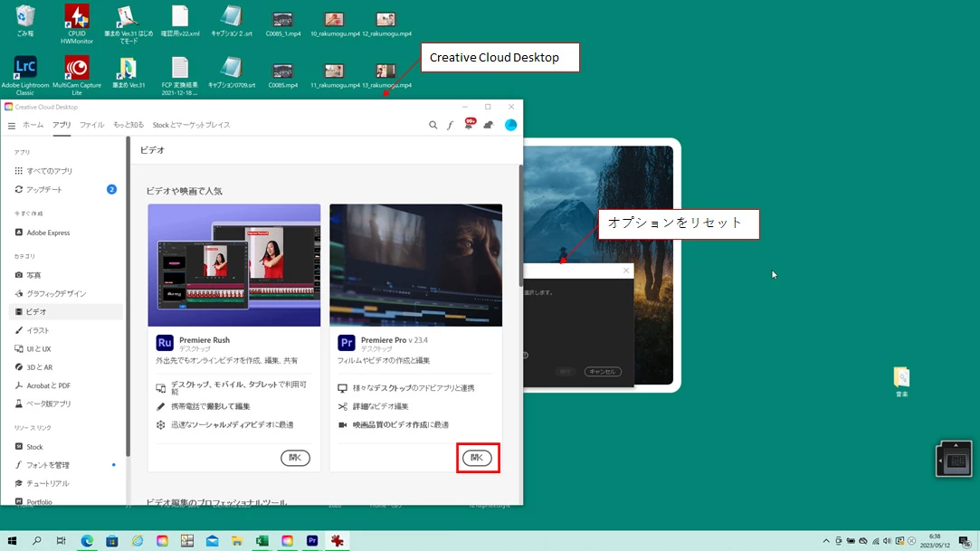980x551 pixels.
Task: Open Stock とマーケットプレイス tab
Action: pyautogui.click(x=191, y=125)
